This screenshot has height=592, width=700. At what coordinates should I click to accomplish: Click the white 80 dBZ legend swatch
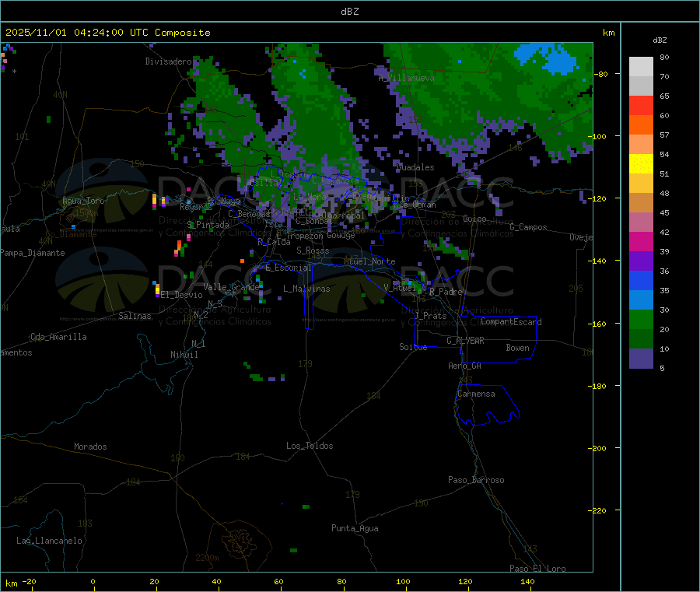pos(641,67)
